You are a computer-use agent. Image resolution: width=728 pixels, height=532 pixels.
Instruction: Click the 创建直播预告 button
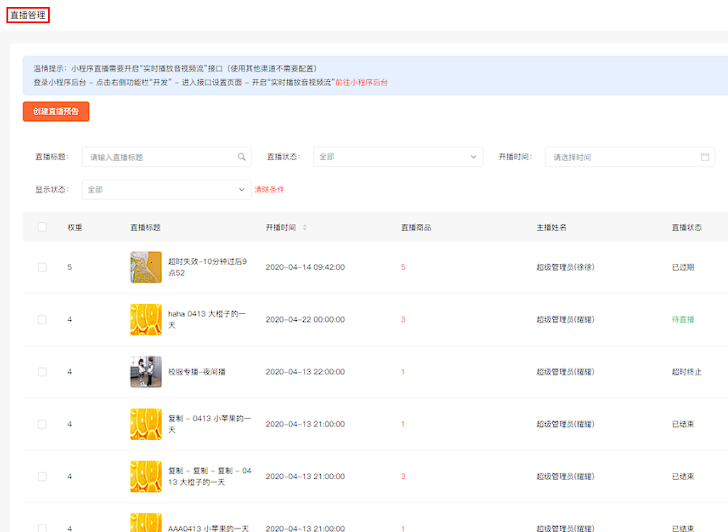(56, 111)
